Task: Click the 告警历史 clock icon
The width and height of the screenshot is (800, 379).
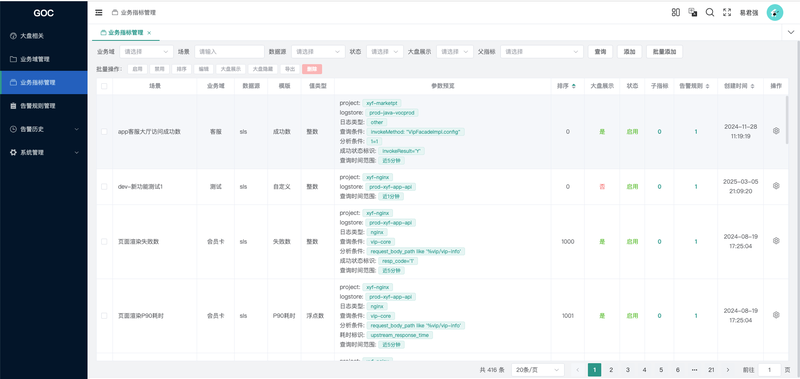Action: coord(13,129)
